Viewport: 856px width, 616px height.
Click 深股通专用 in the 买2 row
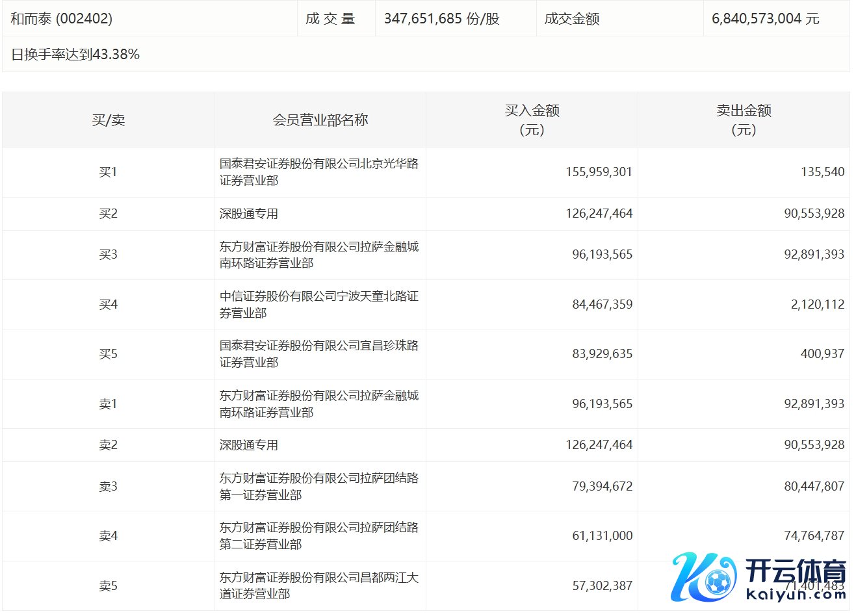click(249, 214)
